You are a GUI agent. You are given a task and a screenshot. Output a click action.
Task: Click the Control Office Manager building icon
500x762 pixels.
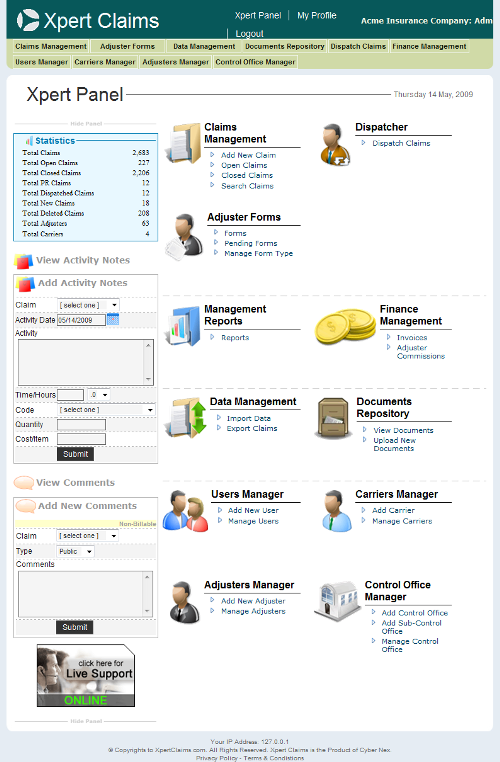click(337, 601)
